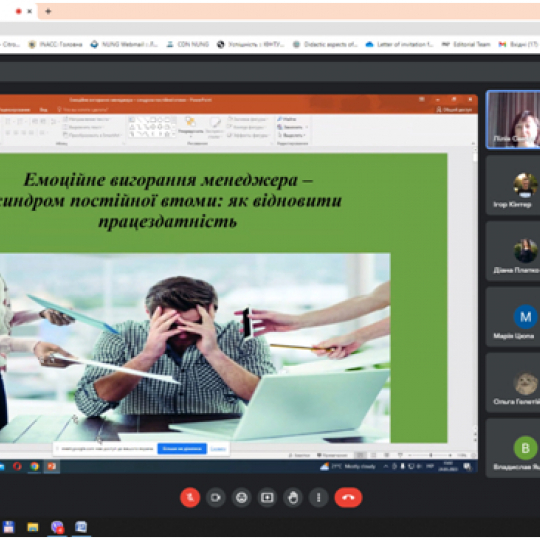Select the Марія participant tile with M avatar

tap(513, 317)
